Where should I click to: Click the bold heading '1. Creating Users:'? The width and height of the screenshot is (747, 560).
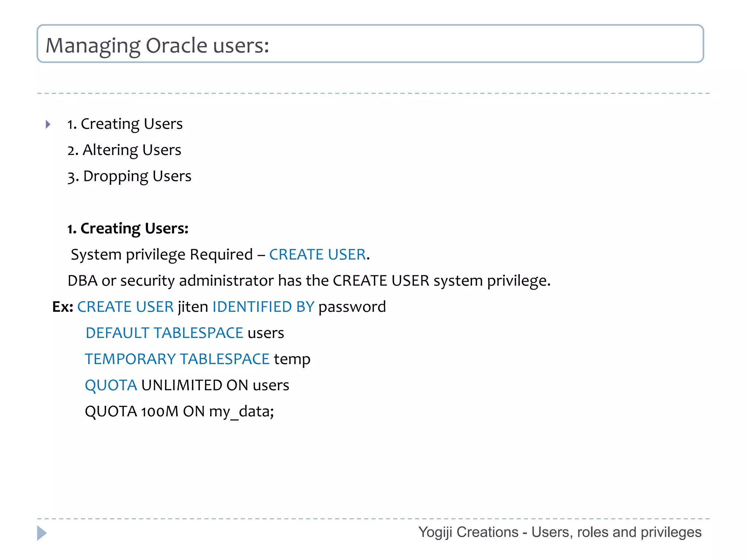tap(128, 229)
